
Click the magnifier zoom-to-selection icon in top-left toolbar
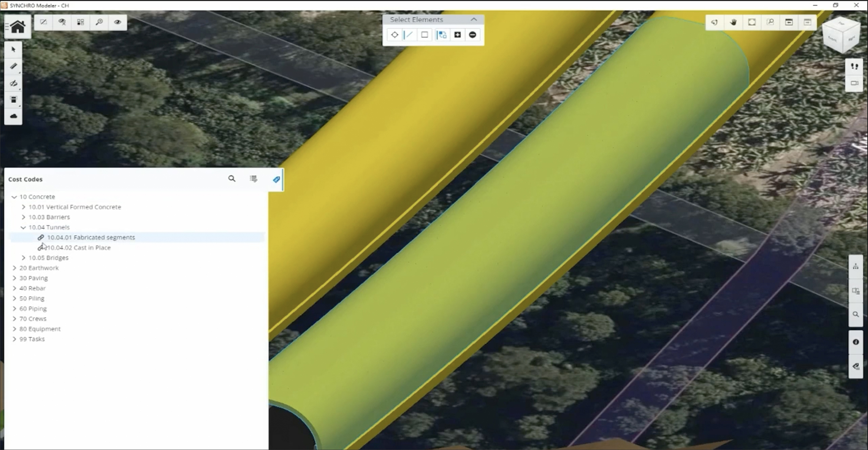pos(99,22)
